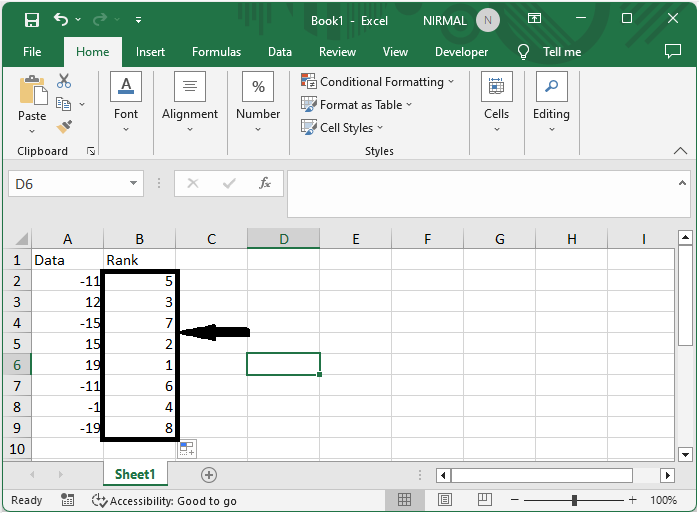Viewport: 699px width, 513px height.
Task: Click the Auto Fill Options icon
Action: (x=187, y=449)
